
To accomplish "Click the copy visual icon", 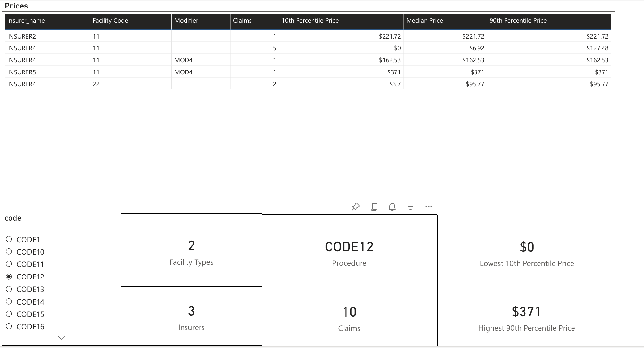I will (x=374, y=207).
